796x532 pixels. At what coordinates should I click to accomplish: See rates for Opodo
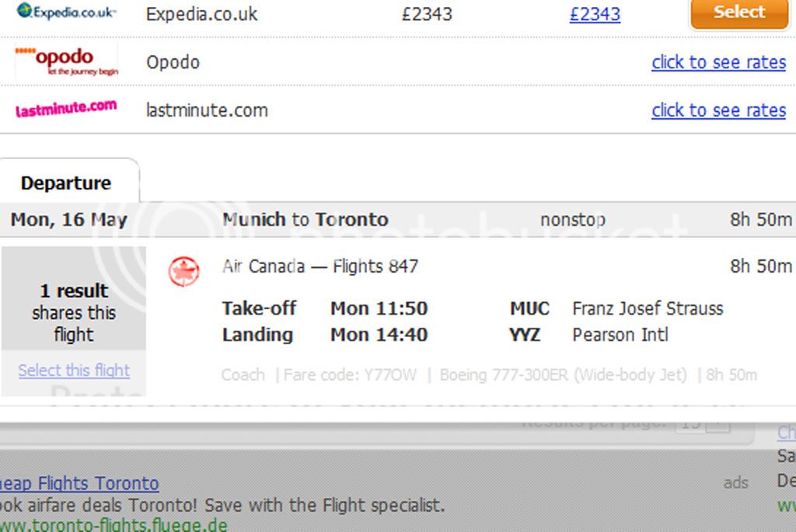point(719,62)
